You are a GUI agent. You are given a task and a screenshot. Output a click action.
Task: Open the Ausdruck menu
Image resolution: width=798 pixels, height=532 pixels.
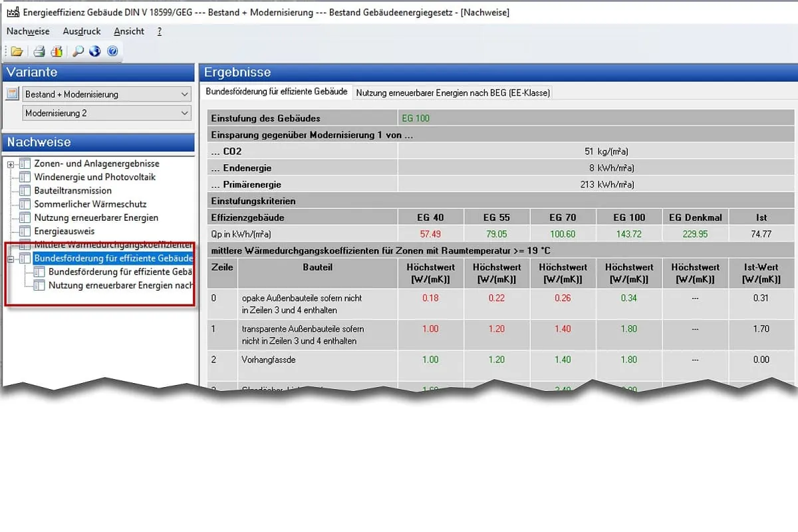click(x=82, y=31)
